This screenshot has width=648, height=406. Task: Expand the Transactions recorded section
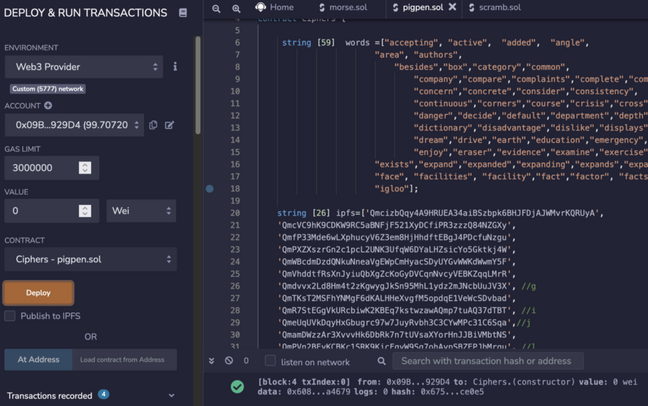point(91,395)
